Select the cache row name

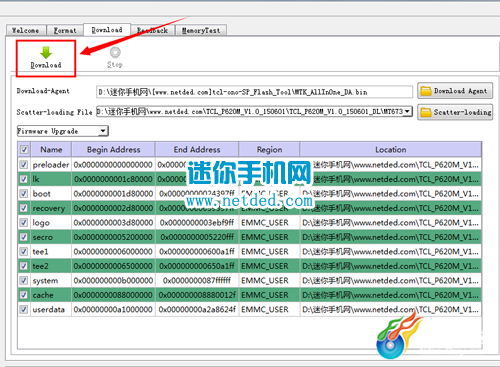click(43, 295)
